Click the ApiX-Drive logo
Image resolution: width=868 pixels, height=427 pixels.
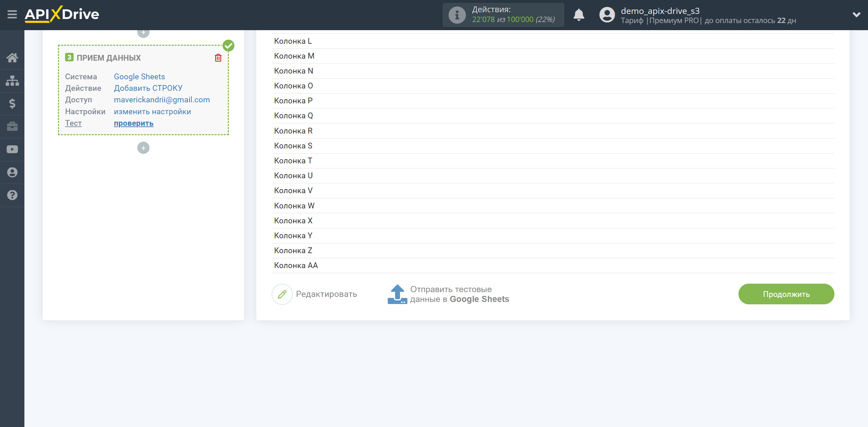[x=62, y=14]
